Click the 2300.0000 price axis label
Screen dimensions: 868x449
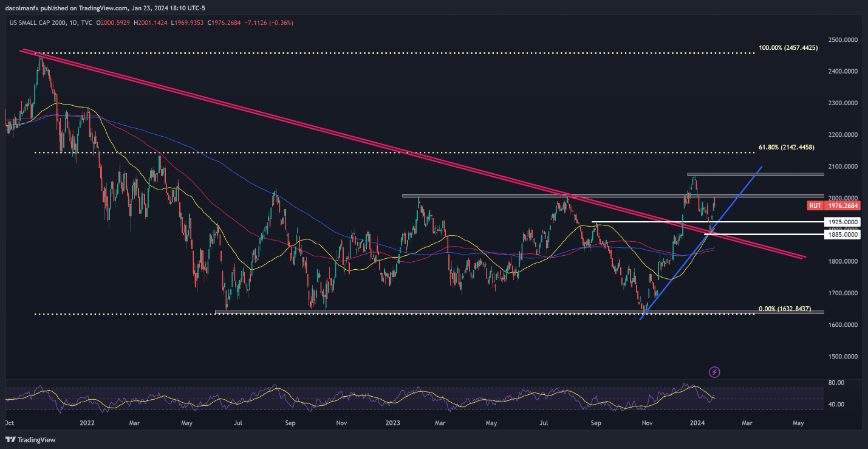click(x=844, y=103)
